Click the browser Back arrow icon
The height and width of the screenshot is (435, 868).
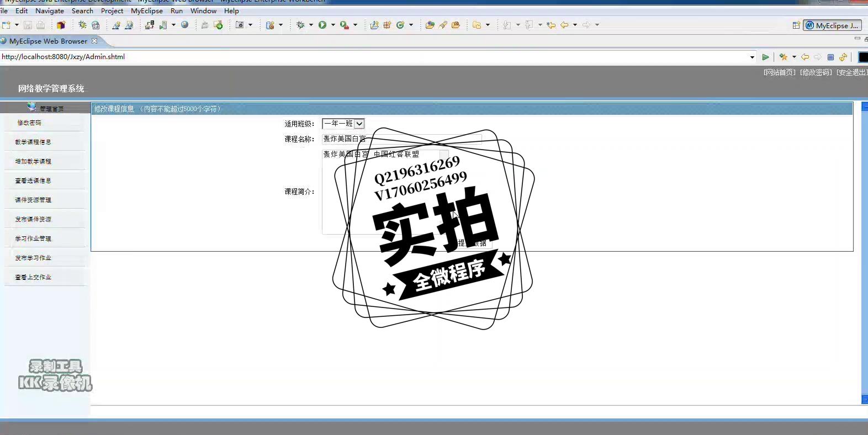pyautogui.click(x=805, y=57)
